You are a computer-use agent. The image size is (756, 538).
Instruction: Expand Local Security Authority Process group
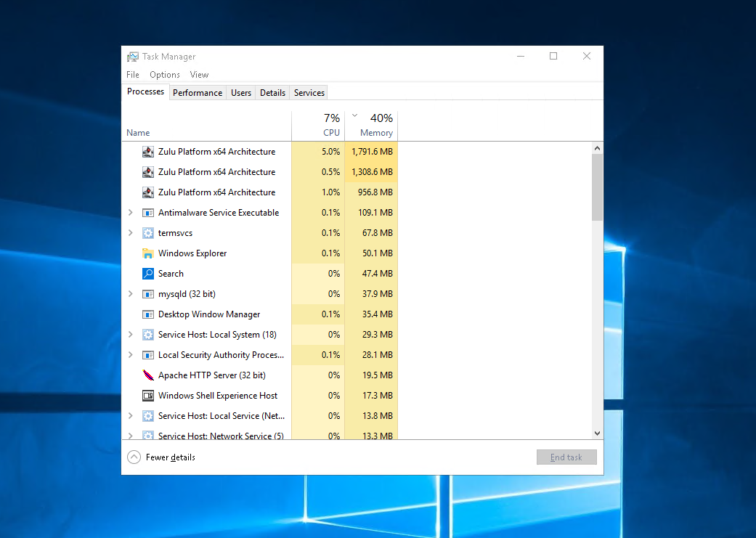click(130, 355)
